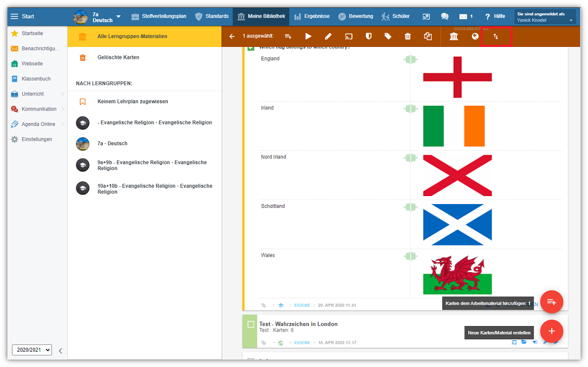Open Einstellungen in the sidebar

click(37, 139)
